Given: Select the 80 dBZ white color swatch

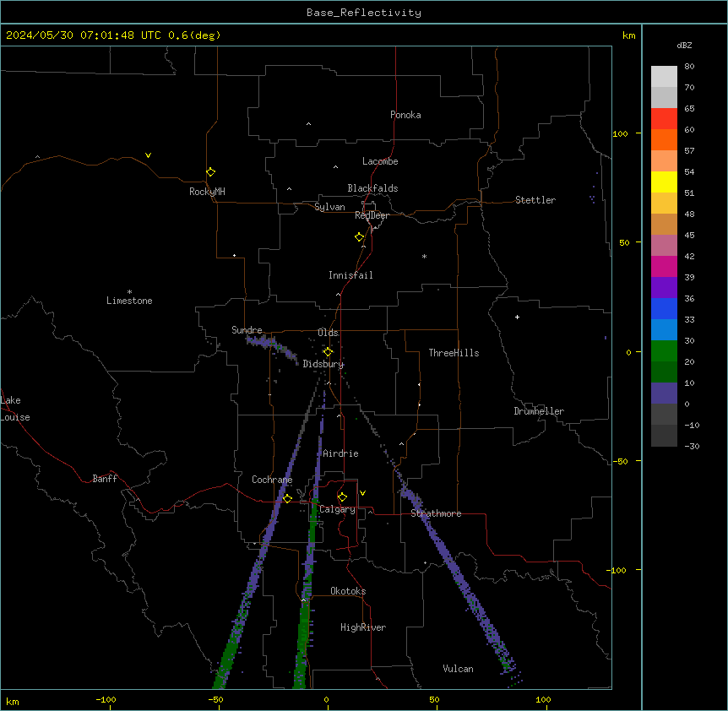Looking at the screenshot, I should point(664,76).
